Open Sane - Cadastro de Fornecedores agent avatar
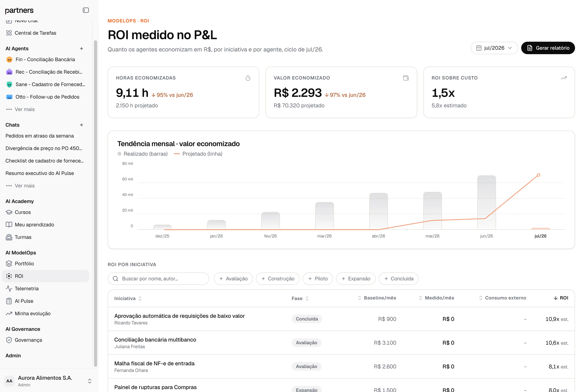 point(9,84)
